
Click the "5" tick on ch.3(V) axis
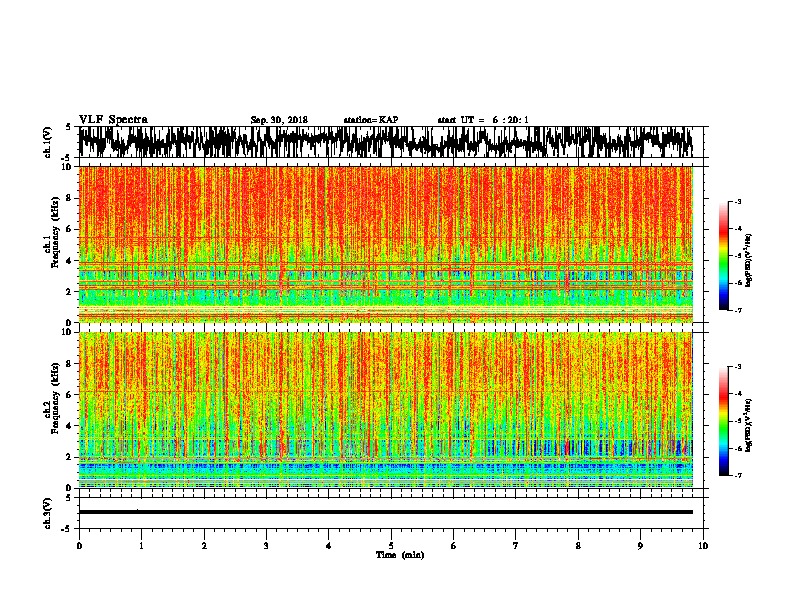(x=68, y=499)
